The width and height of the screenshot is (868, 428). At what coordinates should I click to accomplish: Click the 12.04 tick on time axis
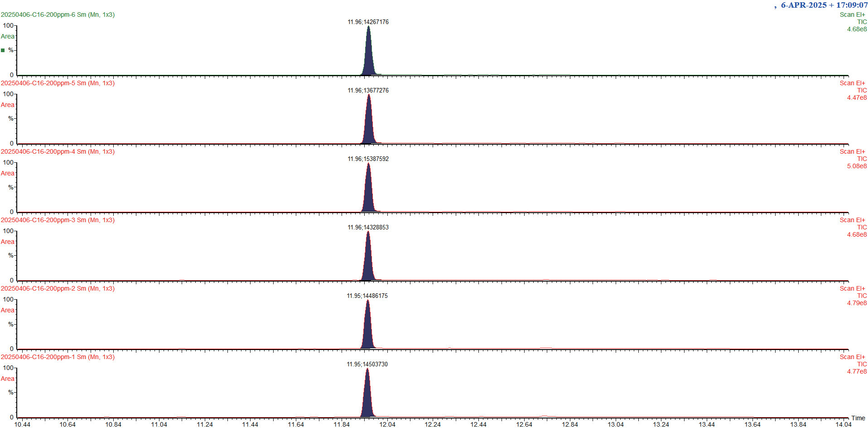[x=387, y=424]
